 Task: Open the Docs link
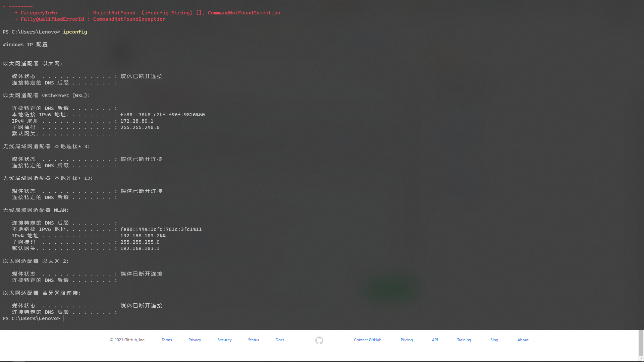pyautogui.click(x=280, y=340)
